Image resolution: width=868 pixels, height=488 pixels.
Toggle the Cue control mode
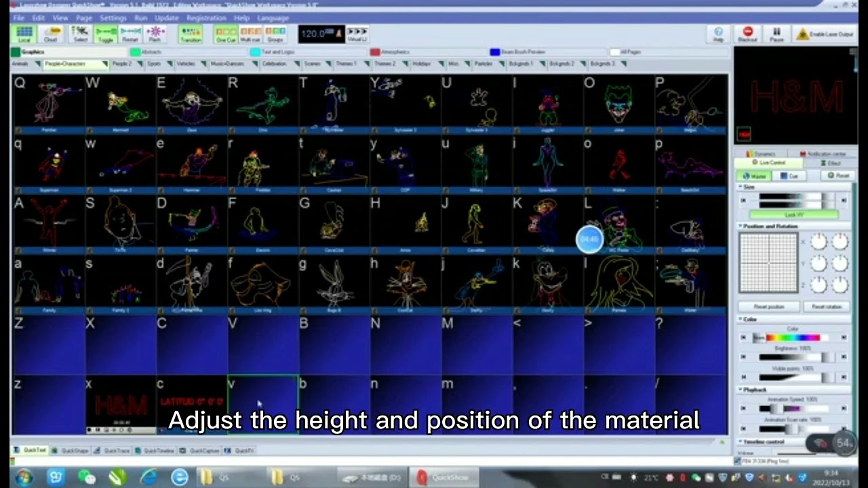click(790, 176)
